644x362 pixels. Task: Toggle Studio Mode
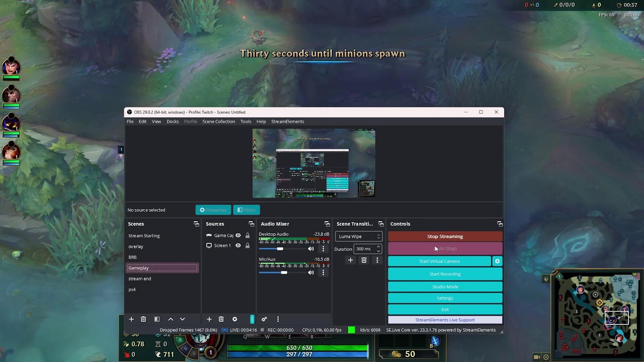coord(445,287)
